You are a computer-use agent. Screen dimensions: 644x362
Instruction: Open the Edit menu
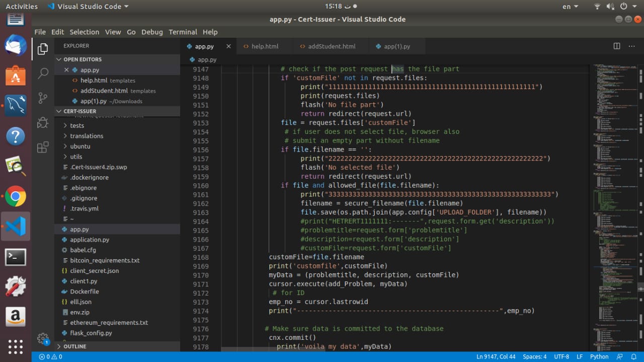pos(57,32)
